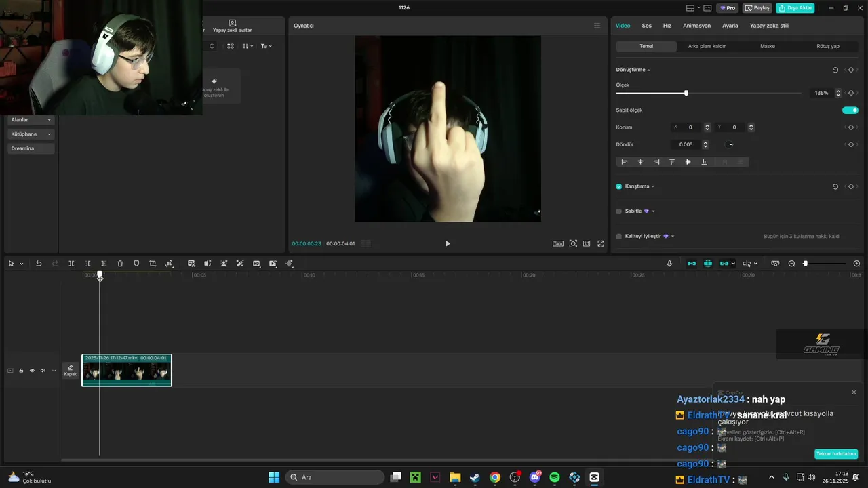Click the split clip tool icon

coord(71,264)
